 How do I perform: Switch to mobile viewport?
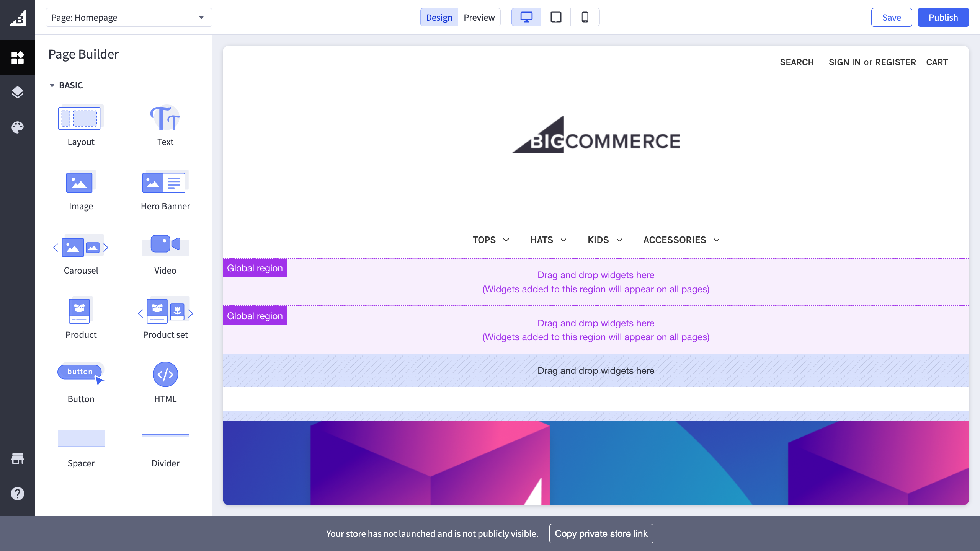[x=585, y=17]
